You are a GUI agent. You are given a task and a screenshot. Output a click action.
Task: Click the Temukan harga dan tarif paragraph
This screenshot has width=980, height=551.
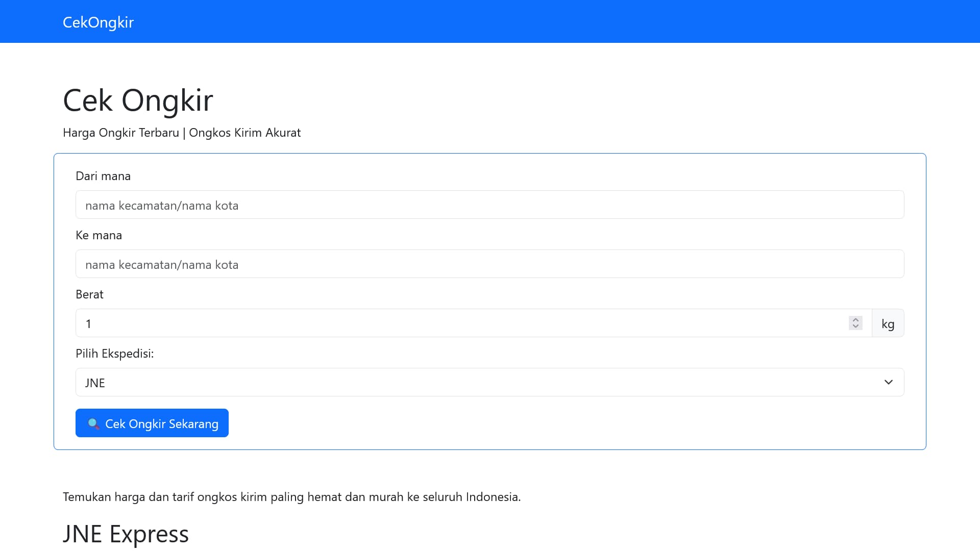[x=291, y=497]
